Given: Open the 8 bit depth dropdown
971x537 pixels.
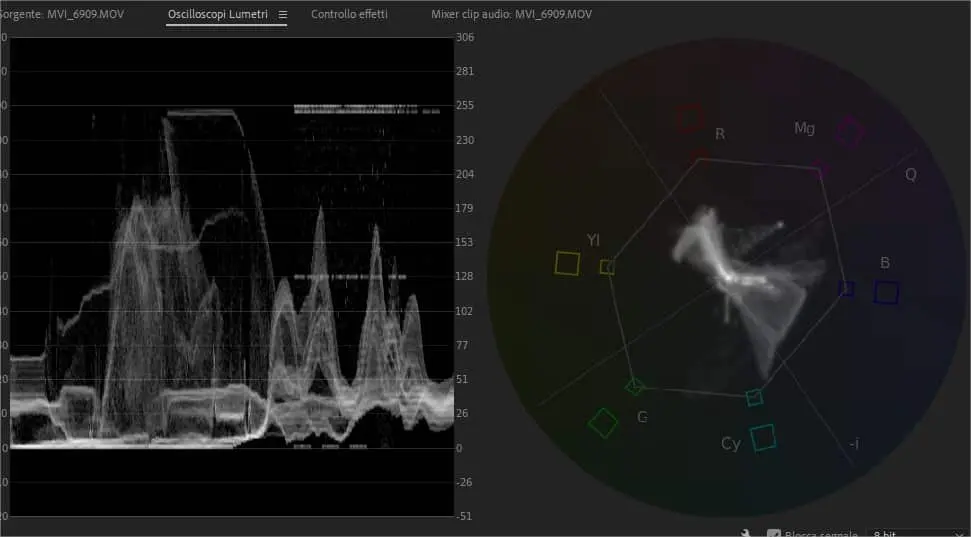Looking at the screenshot, I should pyautogui.click(x=919, y=533).
